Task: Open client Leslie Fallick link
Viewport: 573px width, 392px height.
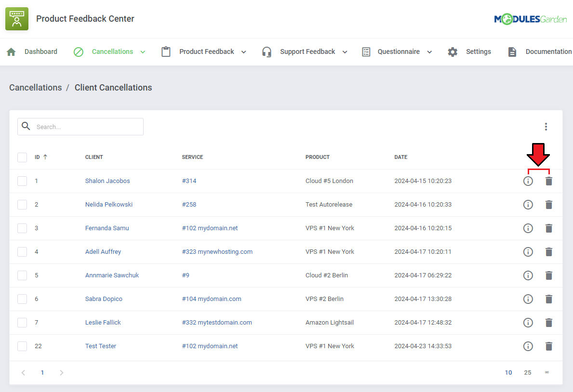Action: pyautogui.click(x=103, y=322)
